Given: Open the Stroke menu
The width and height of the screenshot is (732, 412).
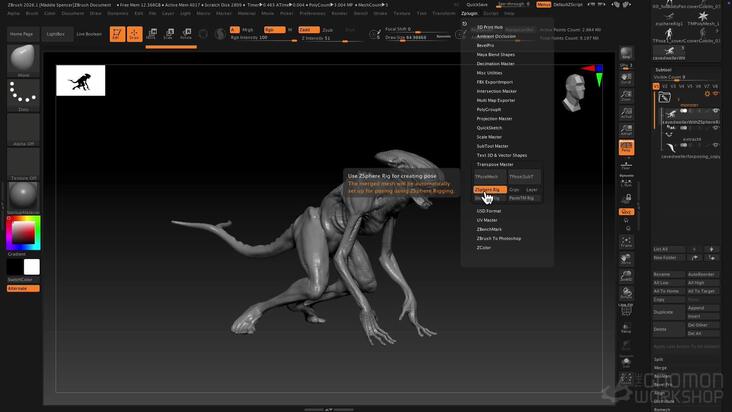Looking at the screenshot, I should coord(380,14).
